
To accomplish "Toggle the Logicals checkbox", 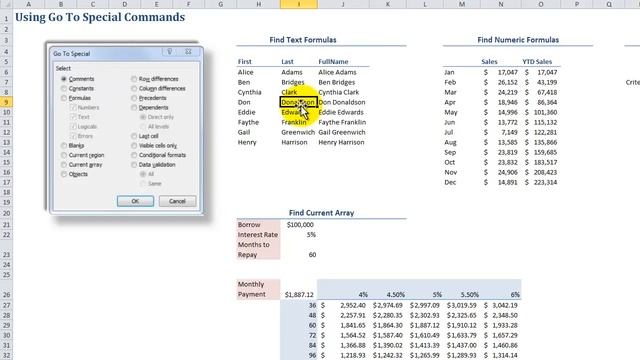I will pyautogui.click(x=84, y=127).
